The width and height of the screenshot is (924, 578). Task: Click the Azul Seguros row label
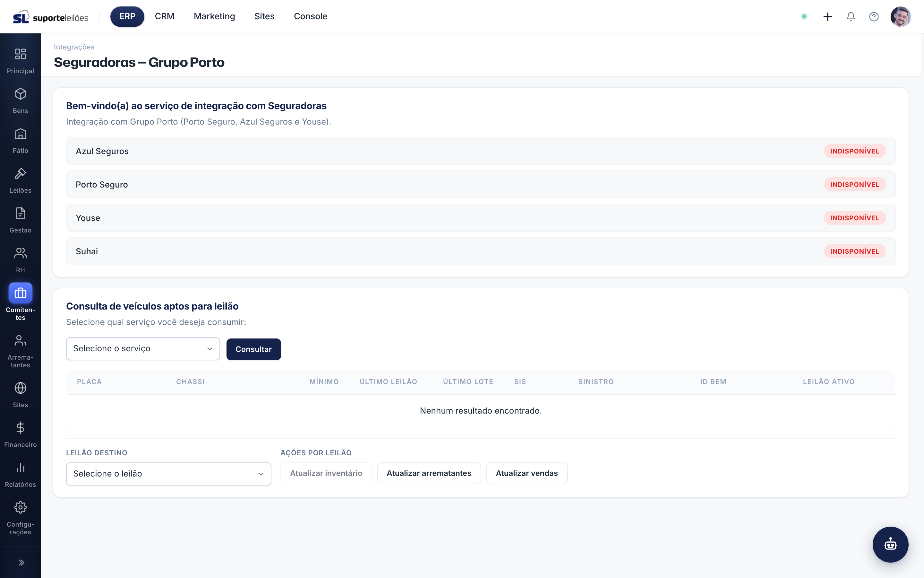(x=102, y=151)
